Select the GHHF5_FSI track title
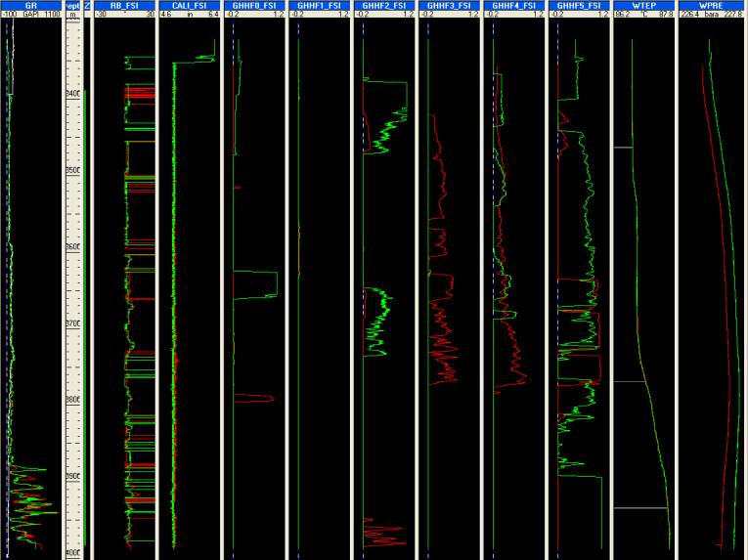This screenshot has height=560, width=748. [x=578, y=5]
